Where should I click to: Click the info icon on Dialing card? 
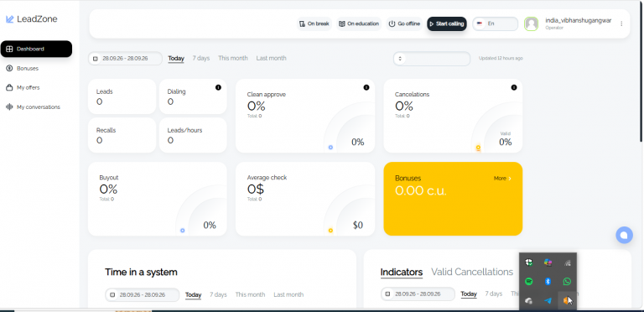point(218,87)
